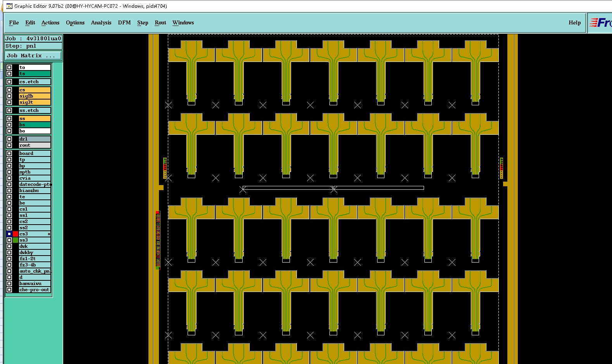Select the 'bo' layer name
Viewport: 612px width, 364px height.
(35, 131)
